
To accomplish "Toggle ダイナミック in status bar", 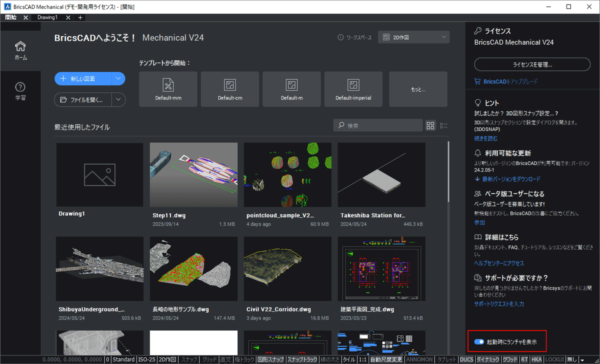I will (487, 359).
